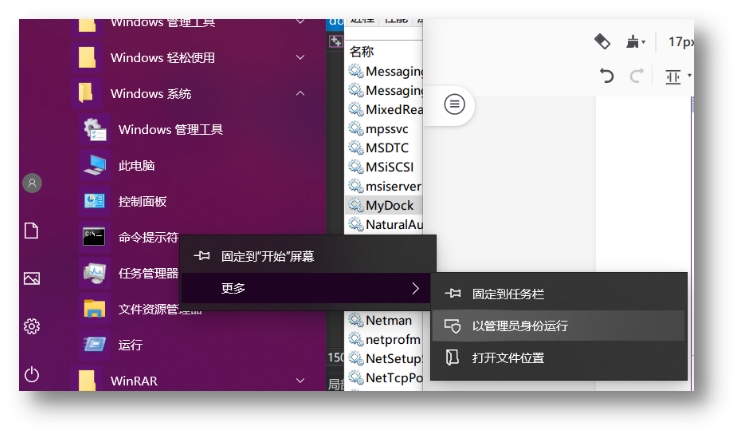Open 此电脑 from the Start menu

pyautogui.click(x=136, y=165)
